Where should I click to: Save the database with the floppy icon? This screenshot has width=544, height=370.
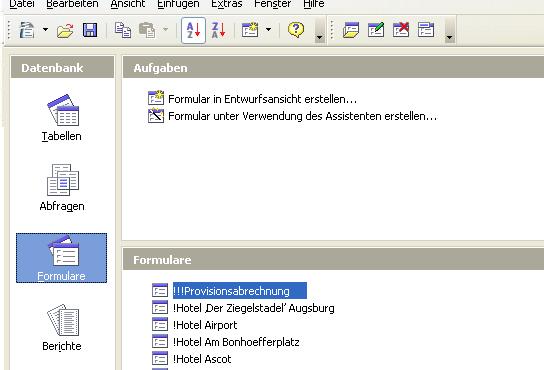(x=90, y=30)
